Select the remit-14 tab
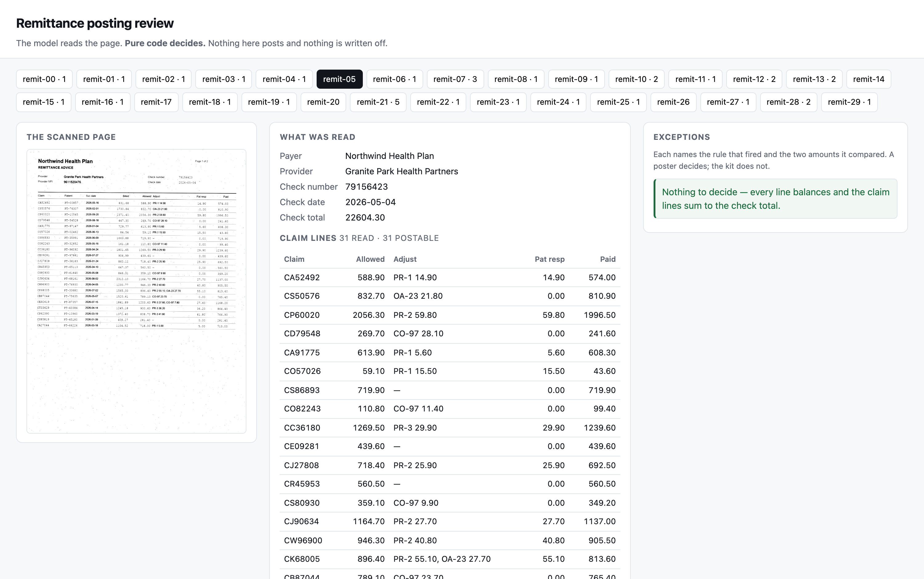This screenshot has height=579, width=924. coord(869,79)
